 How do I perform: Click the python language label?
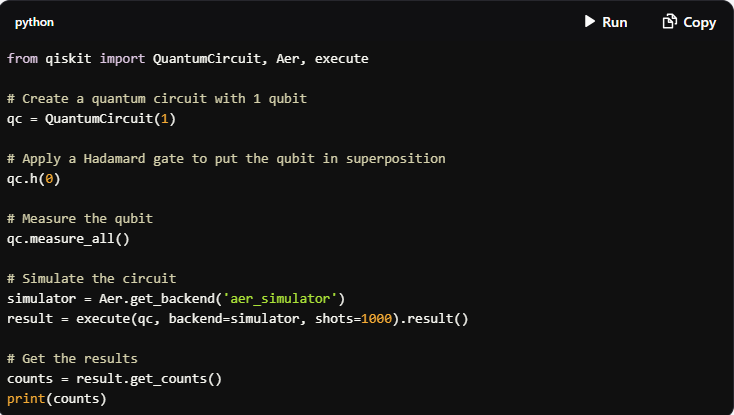34,22
